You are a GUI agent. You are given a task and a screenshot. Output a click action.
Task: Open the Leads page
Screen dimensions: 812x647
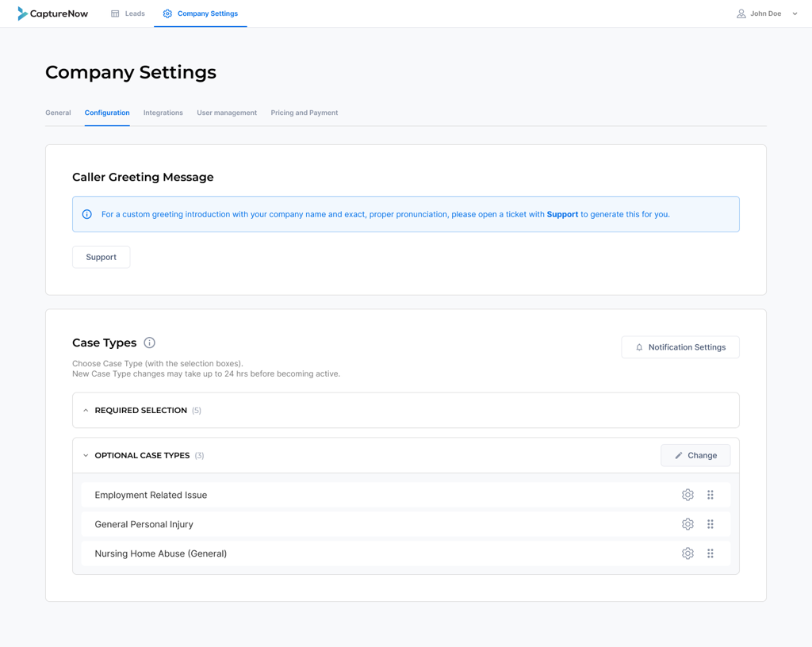click(128, 13)
